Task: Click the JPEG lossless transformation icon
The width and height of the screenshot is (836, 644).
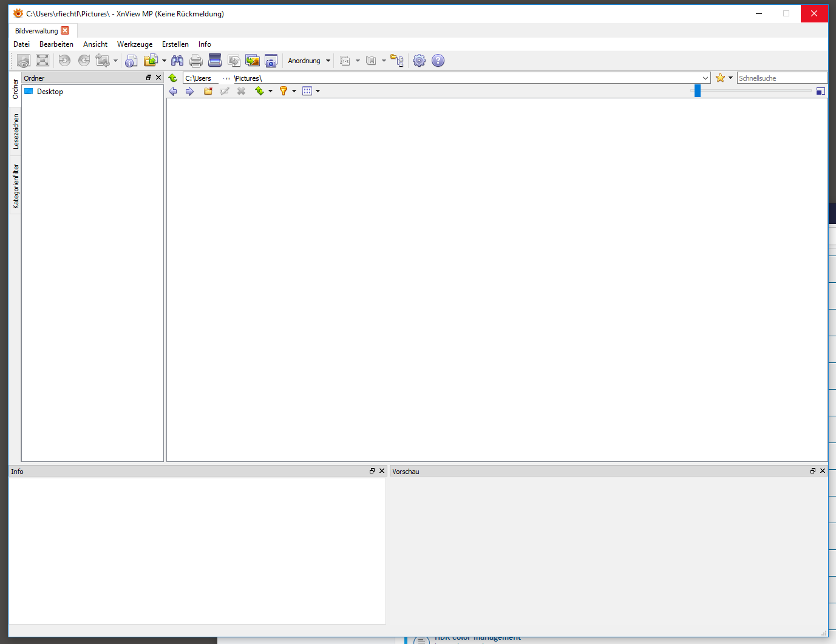Action: [102, 61]
